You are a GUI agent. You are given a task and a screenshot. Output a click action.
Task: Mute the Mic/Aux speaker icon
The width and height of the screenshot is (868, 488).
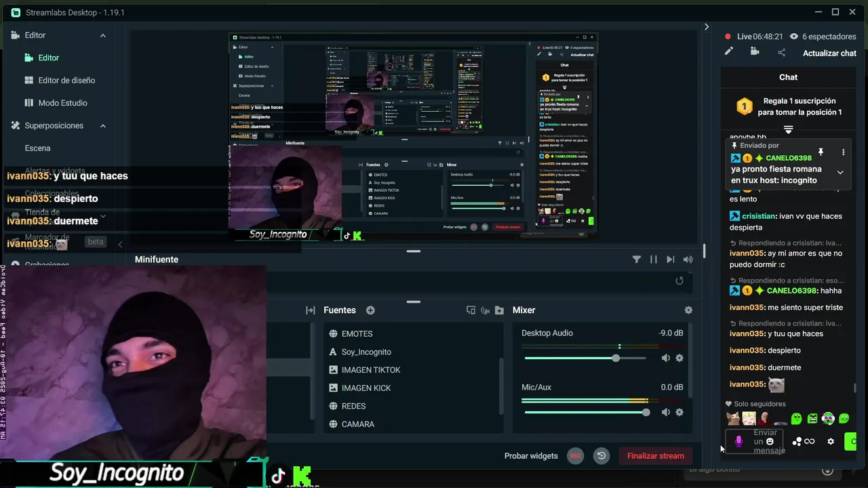pyautogui.click(x=666, y=412)
